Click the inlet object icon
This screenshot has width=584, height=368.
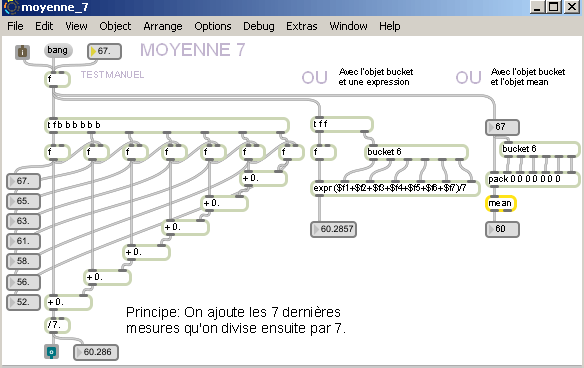click(22, 52)
